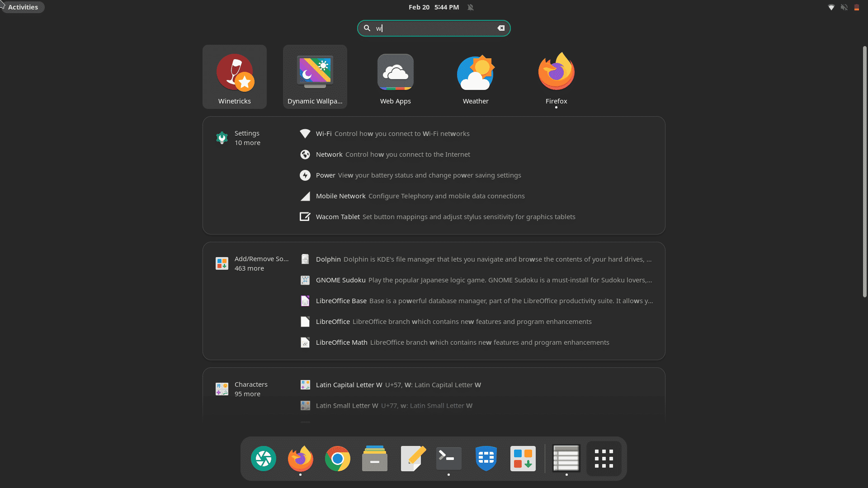The image size is (868, 488).
Task: Open the Add/Remove Software dock icon
Action: pyautogui.click(x=523, y=458)
